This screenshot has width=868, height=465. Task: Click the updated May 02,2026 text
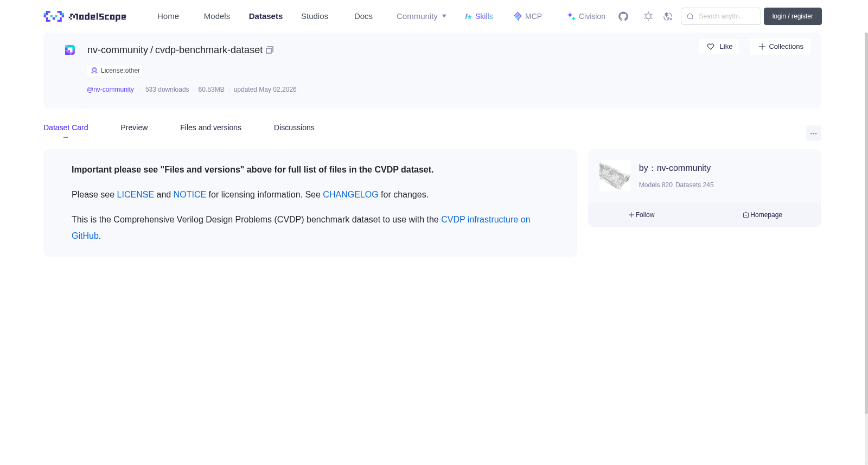point(265,90)
